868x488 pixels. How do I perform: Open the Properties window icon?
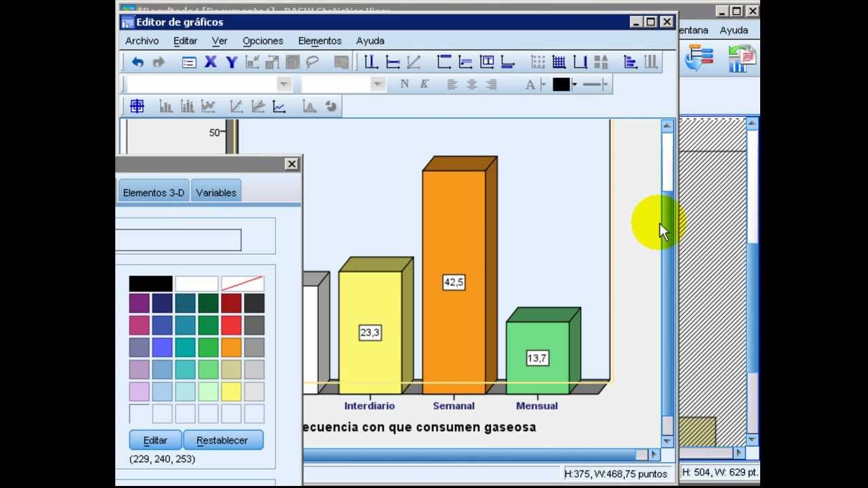(189, 62)
